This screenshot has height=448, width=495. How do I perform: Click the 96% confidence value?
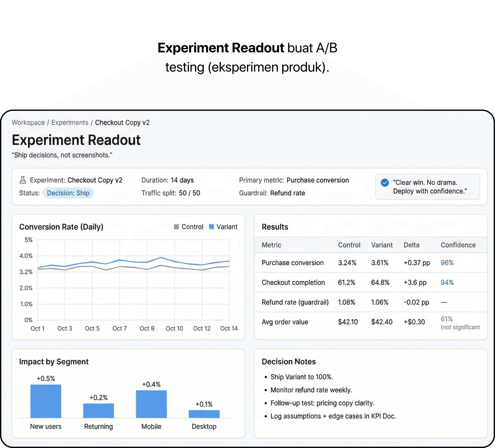point(447,263)
